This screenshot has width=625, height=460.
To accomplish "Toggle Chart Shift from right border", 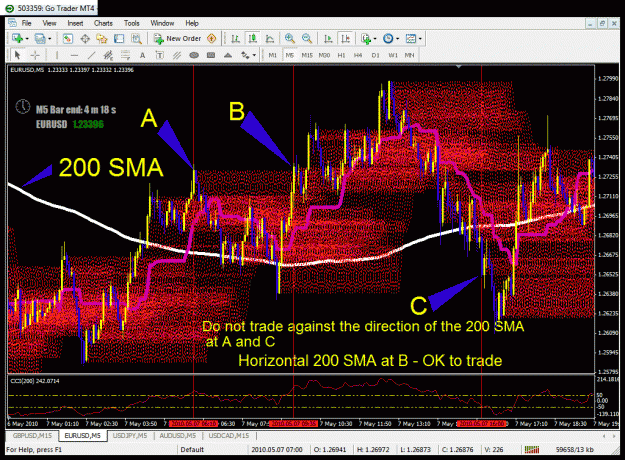I will pyautogui.click(x=345, y=38).
